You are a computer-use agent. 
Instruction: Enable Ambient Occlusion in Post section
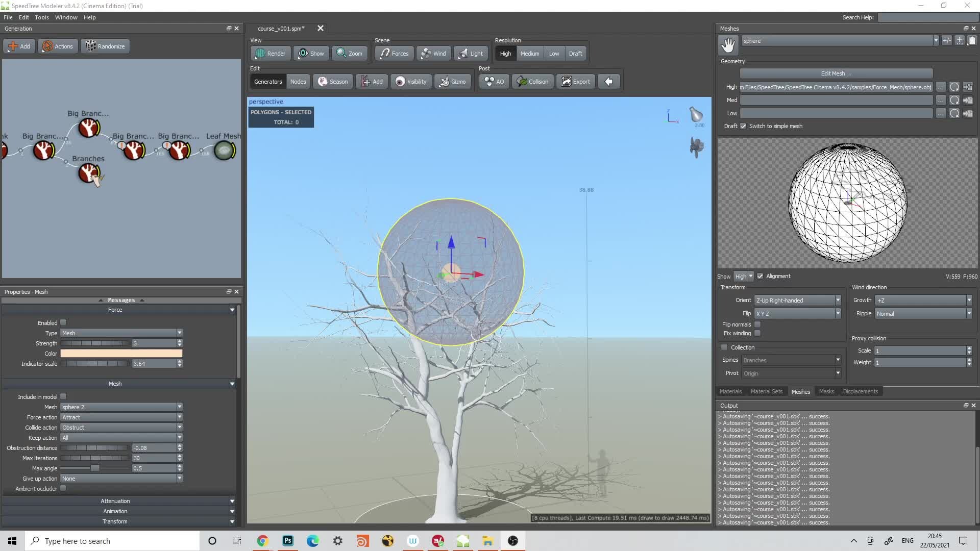[493, 81]
